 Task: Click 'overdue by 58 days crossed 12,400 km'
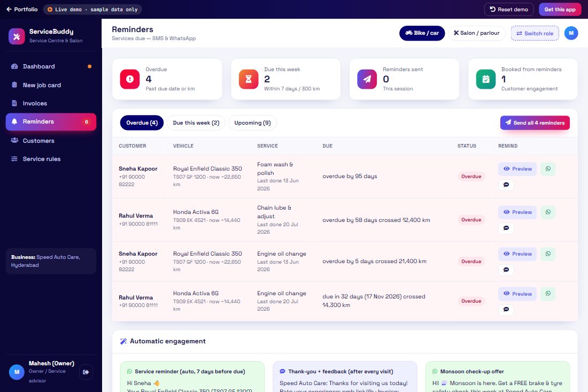coord(376,220)
